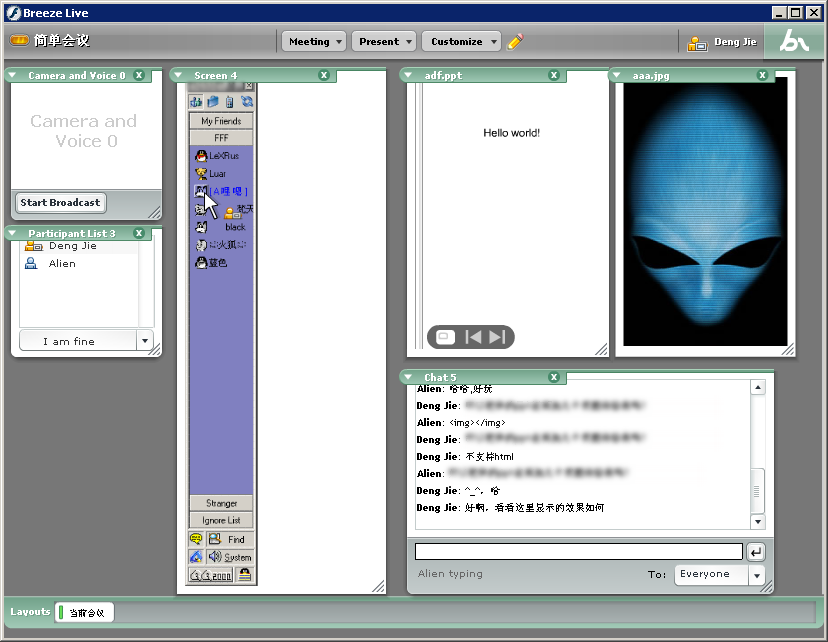Open the Ignore List group
Screen dimensions: 828x642
click(221, 520)
